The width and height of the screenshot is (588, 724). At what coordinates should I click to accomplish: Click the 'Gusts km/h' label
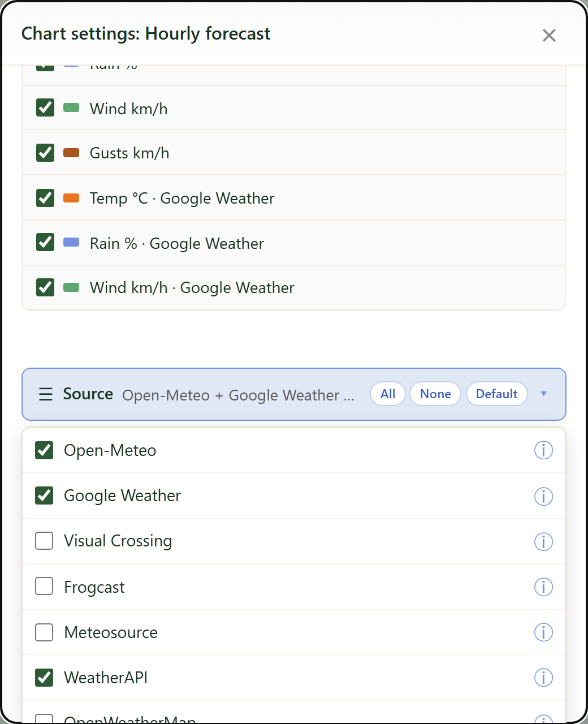(x=129, y=153)
